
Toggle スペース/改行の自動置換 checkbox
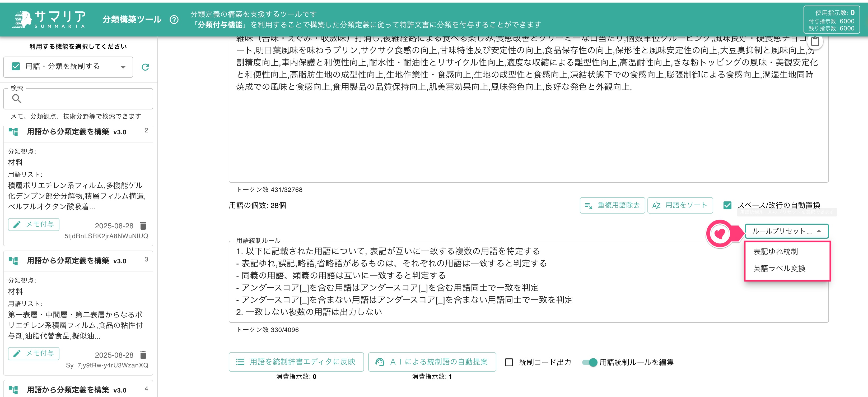(x=727, y=205)
